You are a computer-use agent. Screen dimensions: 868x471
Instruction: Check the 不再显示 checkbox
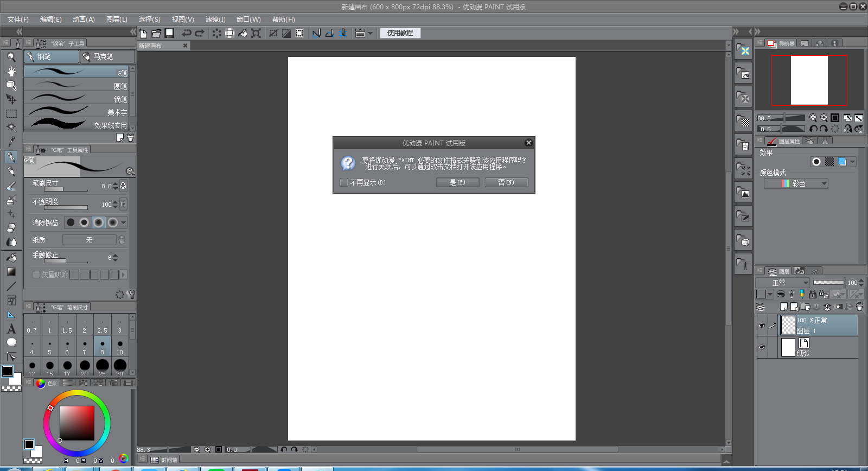(x=344, y=182)
